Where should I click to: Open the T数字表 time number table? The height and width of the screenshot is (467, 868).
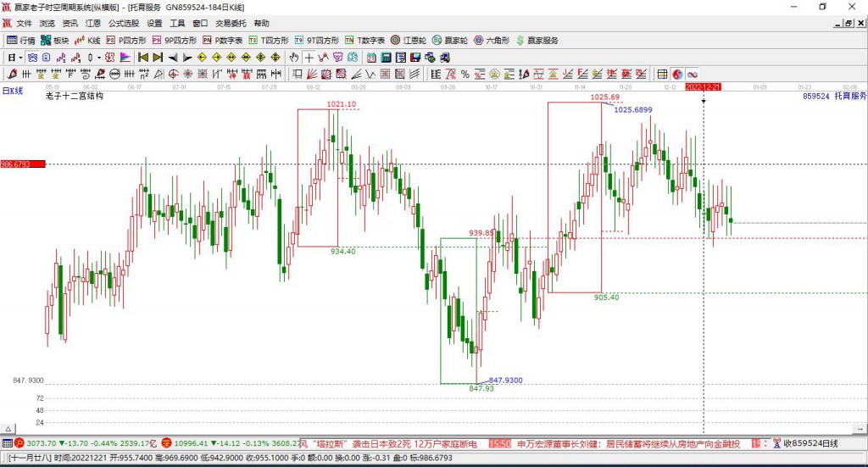tap(364, 41)
